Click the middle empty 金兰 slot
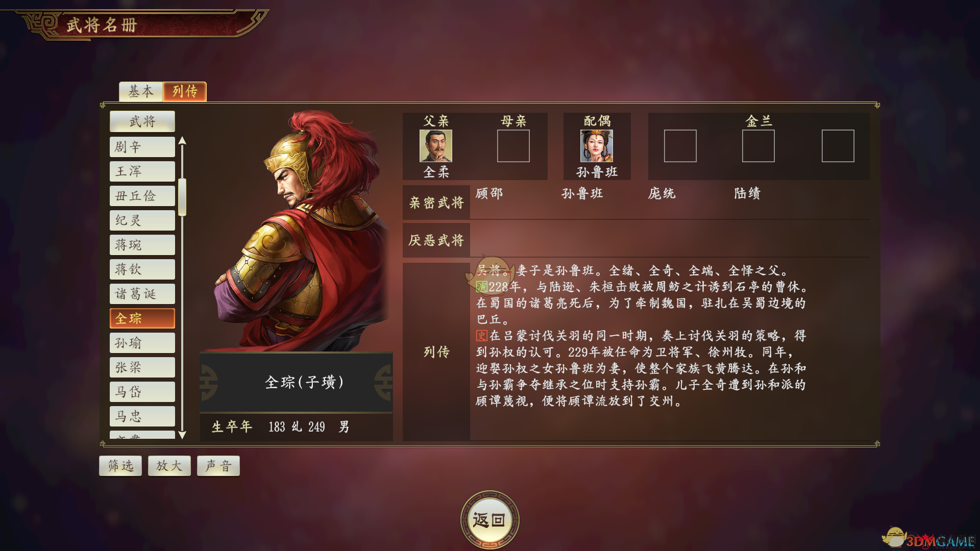980x551 pixels. [x=758, y=146]
